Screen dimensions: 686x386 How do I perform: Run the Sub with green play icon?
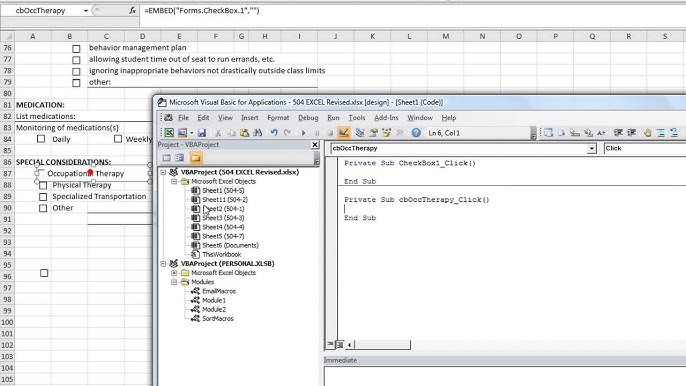(303, 133)
